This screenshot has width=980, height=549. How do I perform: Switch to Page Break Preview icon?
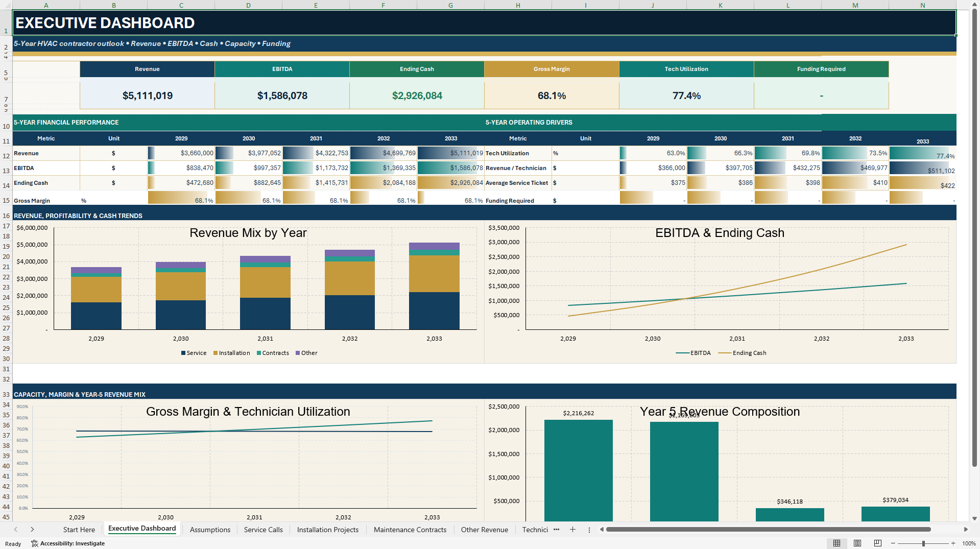[878, 543]
